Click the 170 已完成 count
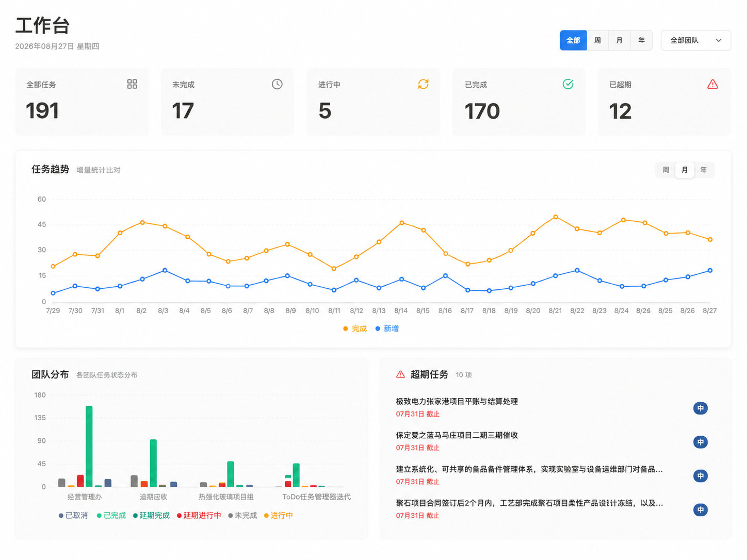The height and width of the screenshot is (560, 747). tap(482, 111)
